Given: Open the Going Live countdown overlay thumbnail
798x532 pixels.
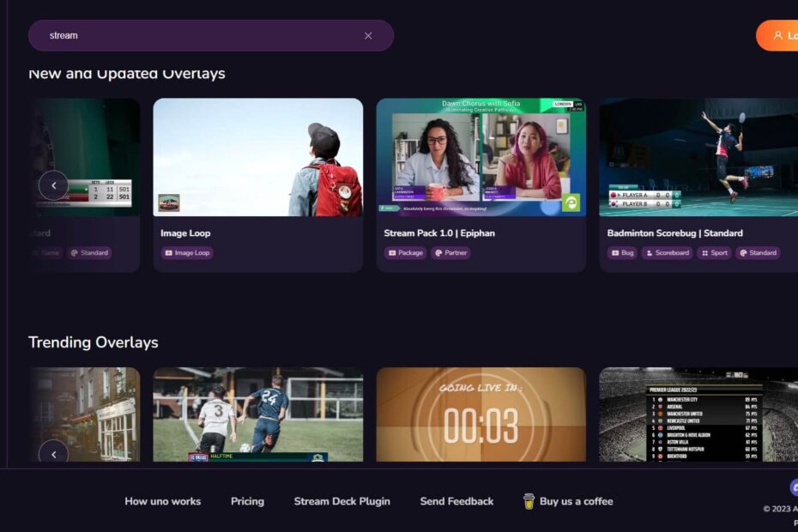Looking at the screenshot, I should (x=481, y=414).
